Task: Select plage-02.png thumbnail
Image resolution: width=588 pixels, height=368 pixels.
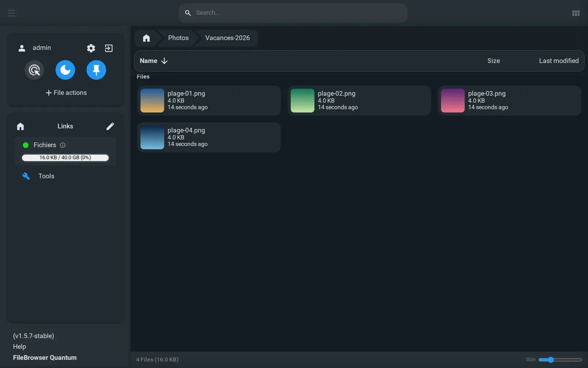Action: click(x=302, y=100)
